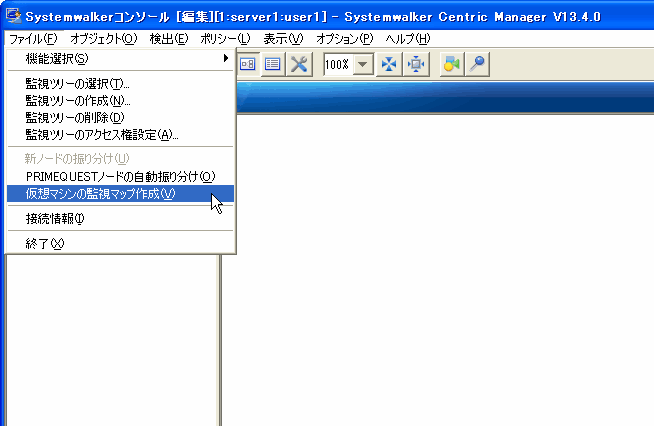Choose 終了(X) to exit
The image size is (654, 426).
pos(121,244)
